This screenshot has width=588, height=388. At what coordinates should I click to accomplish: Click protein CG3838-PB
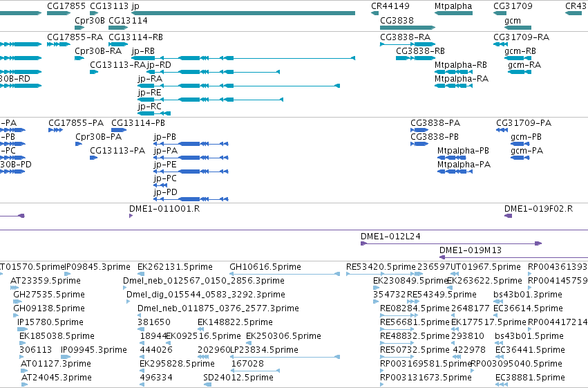pyautogui.click(x=419, y=144)
